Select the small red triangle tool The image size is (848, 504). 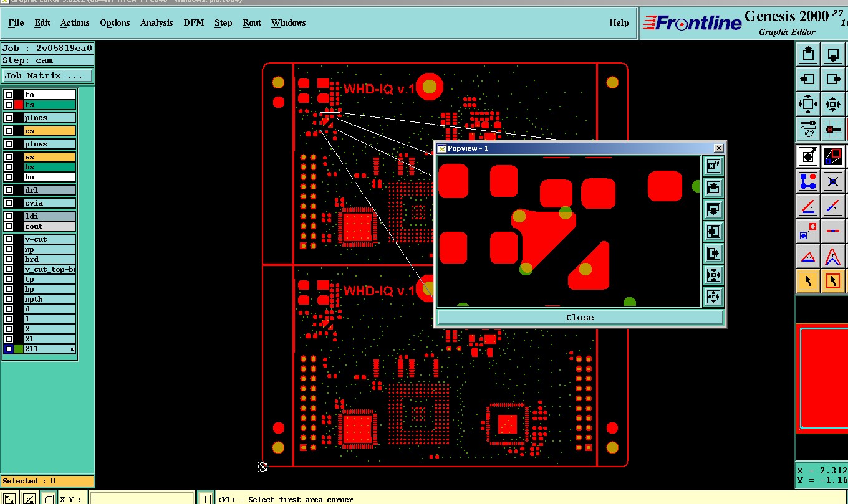pos(808,256)
